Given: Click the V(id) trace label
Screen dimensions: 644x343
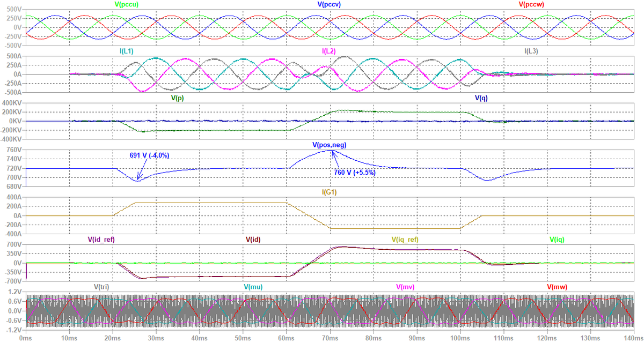Looking at the screenshot, I should tap(253, 240).
